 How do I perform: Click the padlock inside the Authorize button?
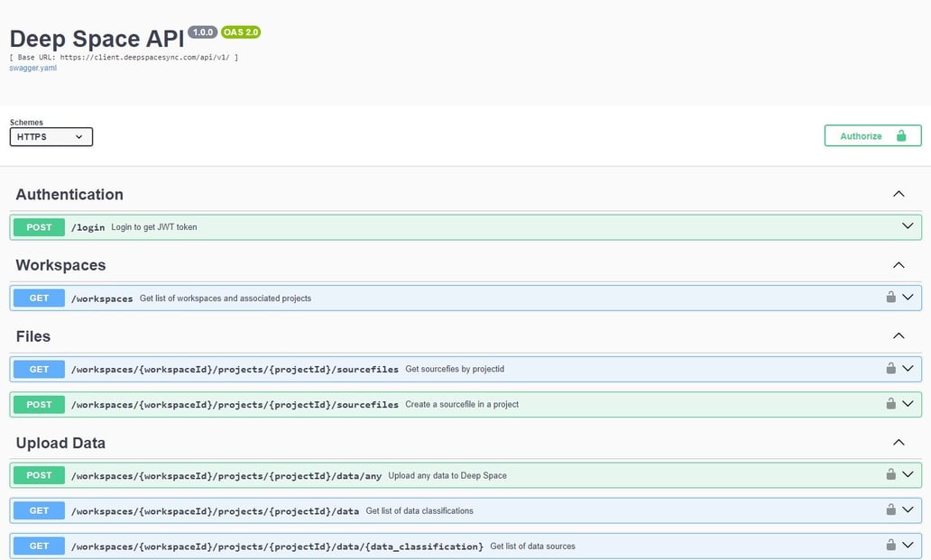(x=900, y=134)
